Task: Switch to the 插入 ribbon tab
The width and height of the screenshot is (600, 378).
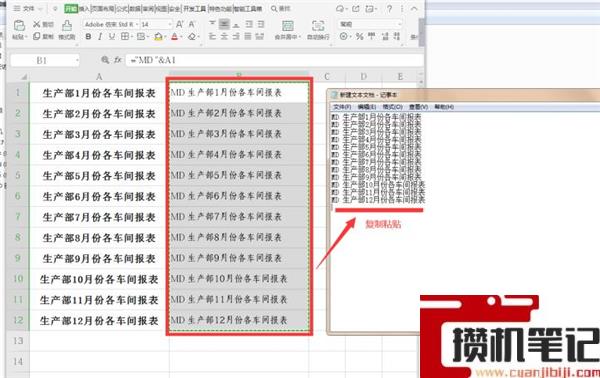Action: click(x=84, y=8)
